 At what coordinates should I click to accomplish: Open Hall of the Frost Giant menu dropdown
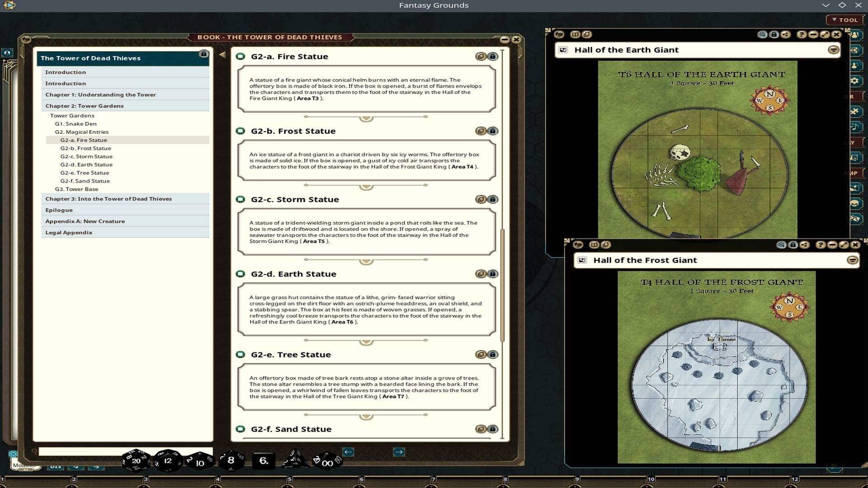pyautogui.click(x=852, y=260)
